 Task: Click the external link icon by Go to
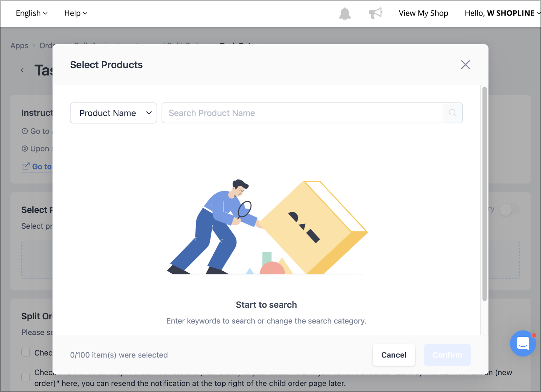tap(26, 166)
